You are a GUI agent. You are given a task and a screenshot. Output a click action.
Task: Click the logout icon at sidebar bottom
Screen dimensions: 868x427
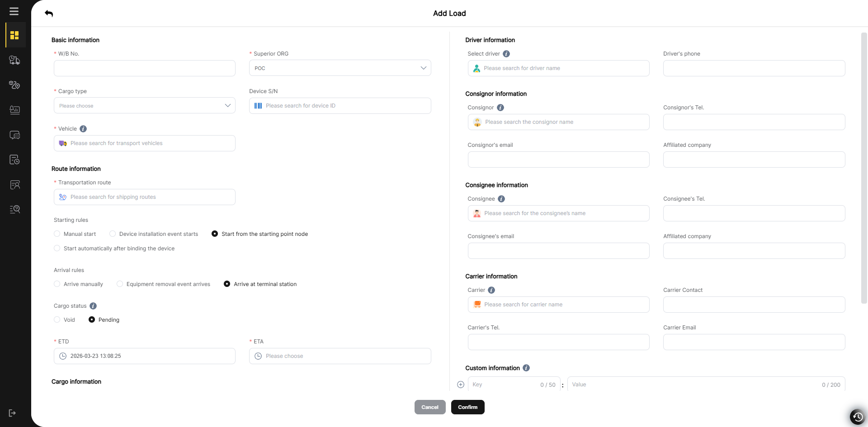pos(13,413)
